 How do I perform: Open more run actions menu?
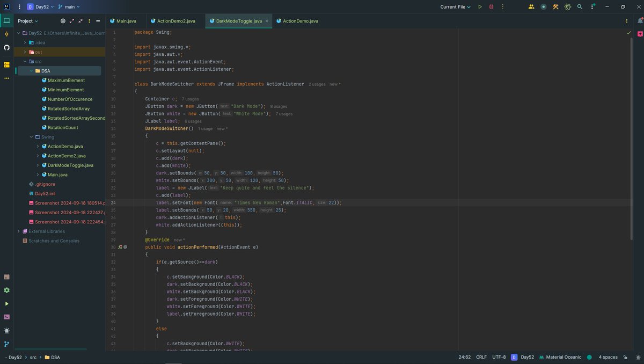click(x=502, y=7)
